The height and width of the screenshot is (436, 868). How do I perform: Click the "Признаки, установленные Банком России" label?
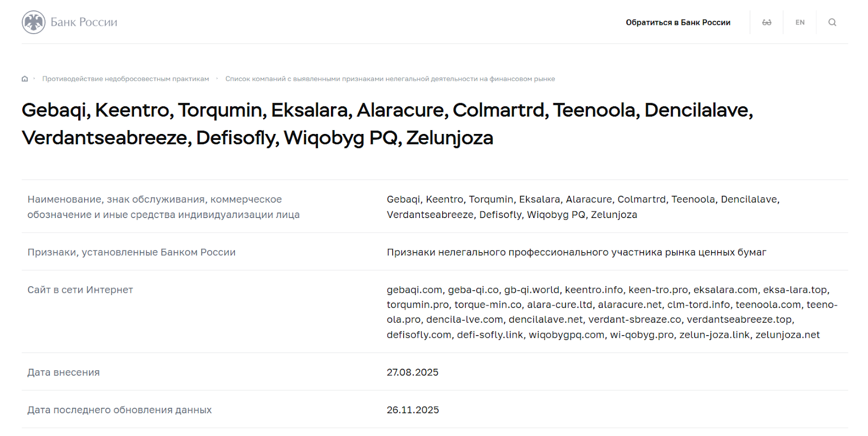(131, 252)
